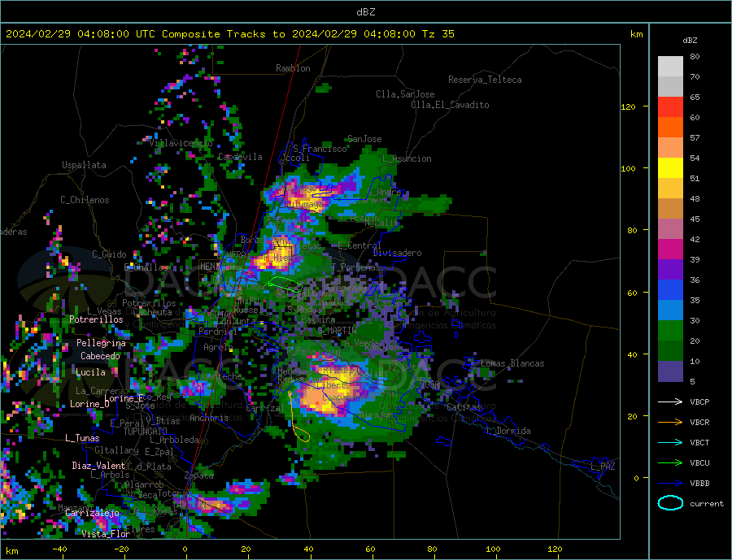
Task: Click the -40 km mark on bottom axis
Action: point(59,549)
